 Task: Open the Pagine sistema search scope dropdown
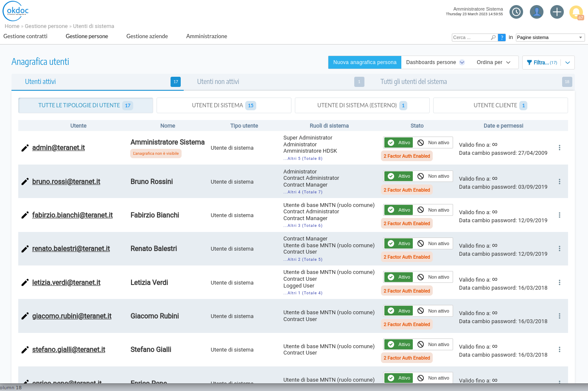(x=550, y=37)
